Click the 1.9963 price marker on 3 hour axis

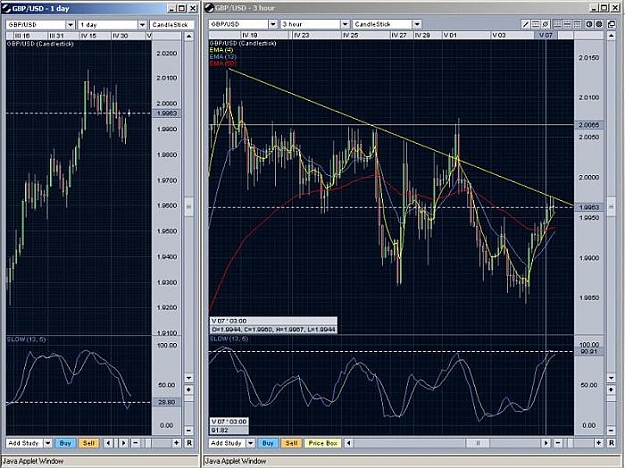coord(589,207)
